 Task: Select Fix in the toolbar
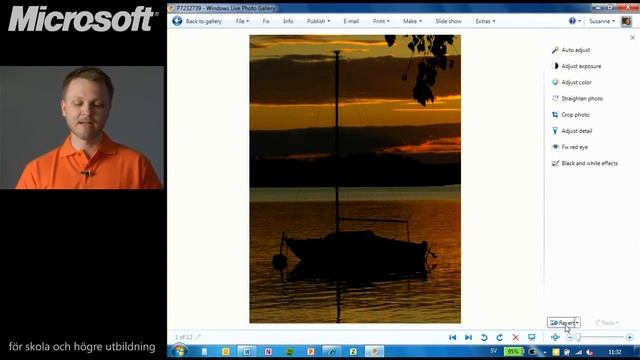pyautogui.click(x=266, y=21)
